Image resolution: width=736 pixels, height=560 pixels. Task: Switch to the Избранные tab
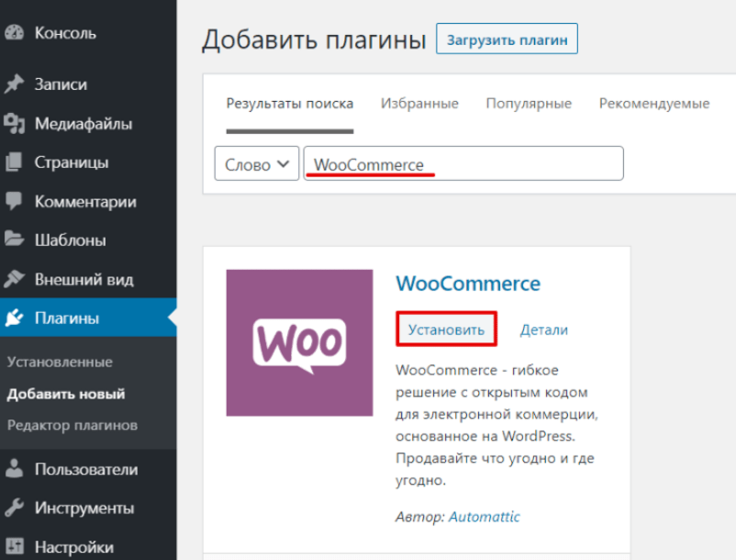point(419,103)
